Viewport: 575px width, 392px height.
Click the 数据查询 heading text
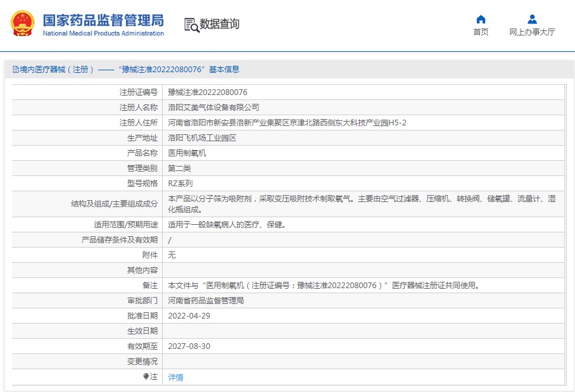tap(220, 24)
